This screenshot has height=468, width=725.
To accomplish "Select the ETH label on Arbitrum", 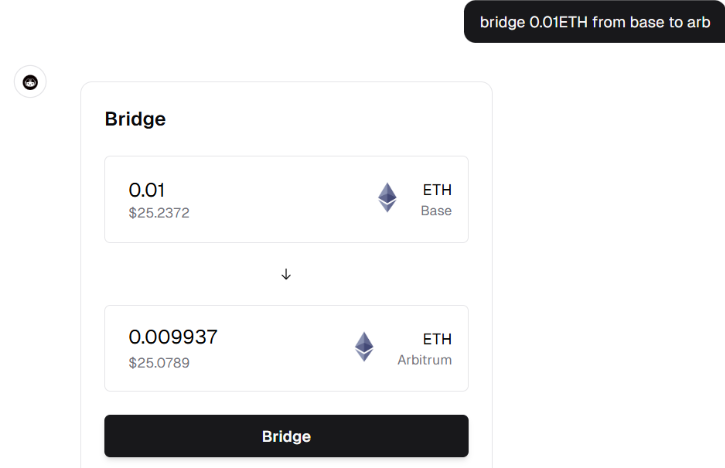I will click(437, 339).
